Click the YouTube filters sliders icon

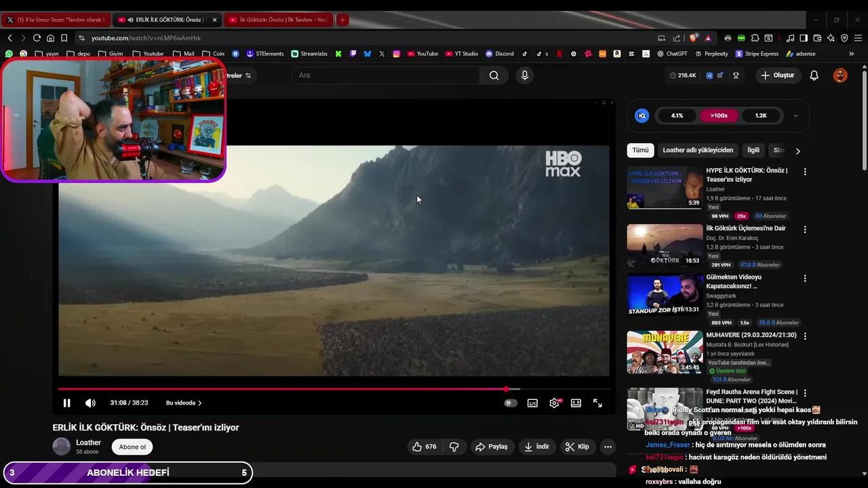click(248, 75)
